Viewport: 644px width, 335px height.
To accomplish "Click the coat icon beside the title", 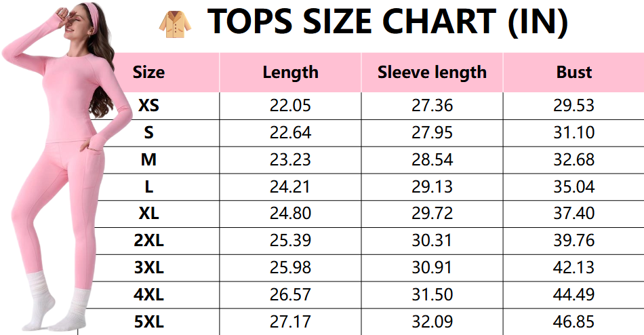I will coord(175,22).
